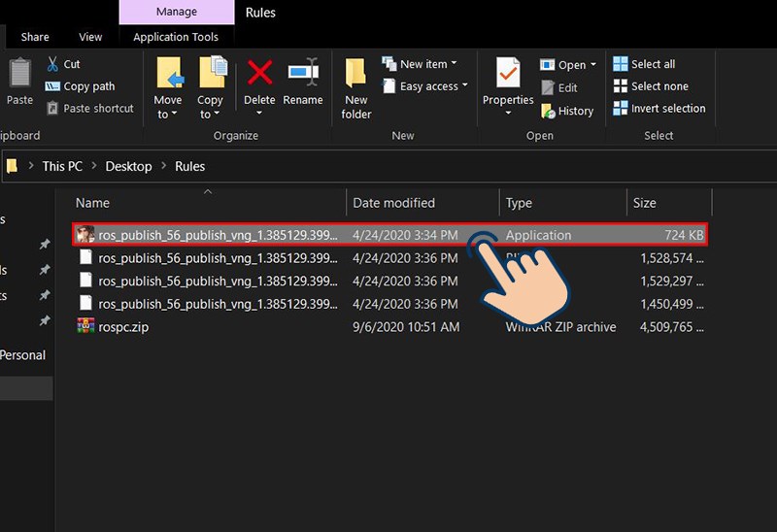Image resolution: width=777 pixels, height=532 pixels.
Task: Click the rospc.zip WinRAR archive icon
Action: point(85,327)
